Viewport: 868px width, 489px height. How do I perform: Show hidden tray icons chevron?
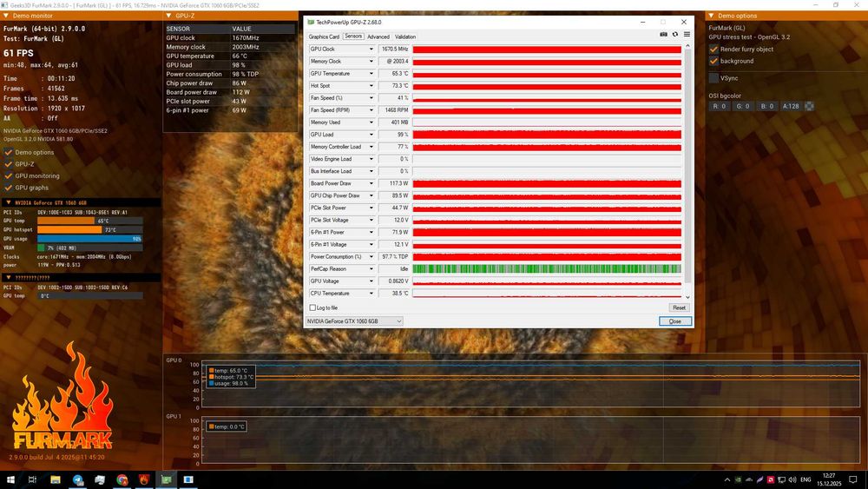tap(727, 480)
